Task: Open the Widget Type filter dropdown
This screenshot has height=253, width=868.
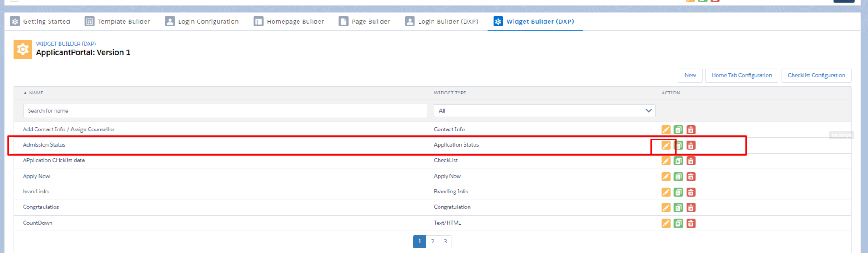Action: point(544,111)
